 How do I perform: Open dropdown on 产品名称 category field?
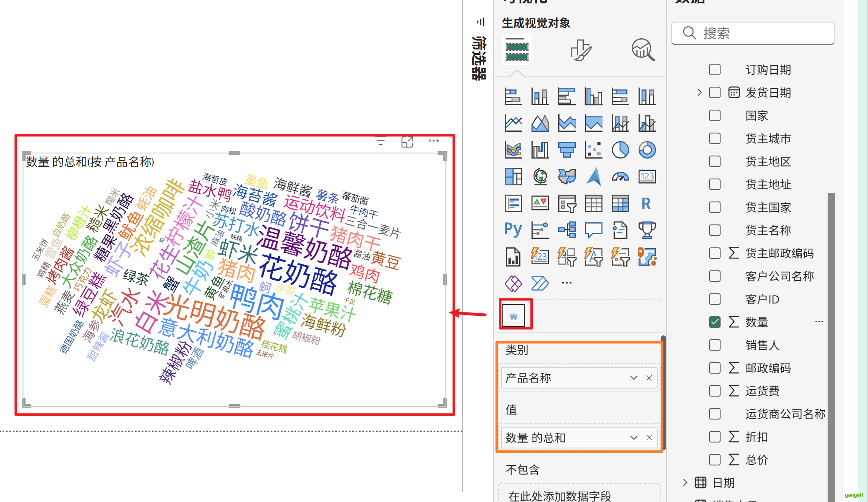point(633,378)
